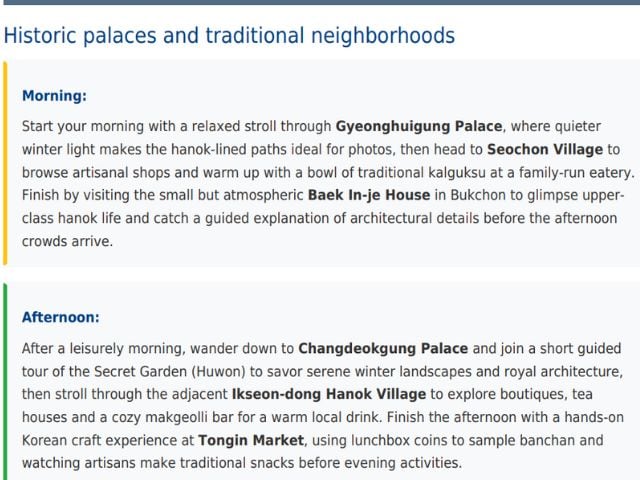Click the 'Afternoon:' section title
Viewport: 640px width, 480px height.
pos(61,317)
